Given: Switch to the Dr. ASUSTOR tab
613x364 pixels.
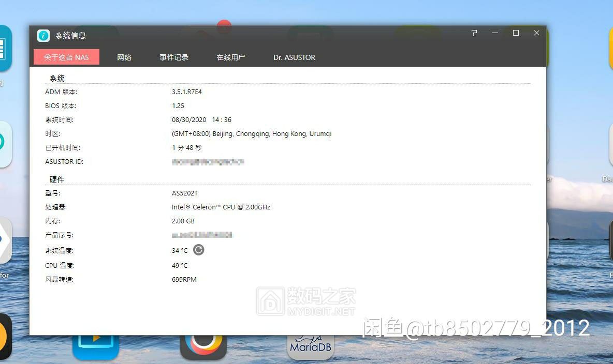Looking at the screenshot, I should (295, 57).
